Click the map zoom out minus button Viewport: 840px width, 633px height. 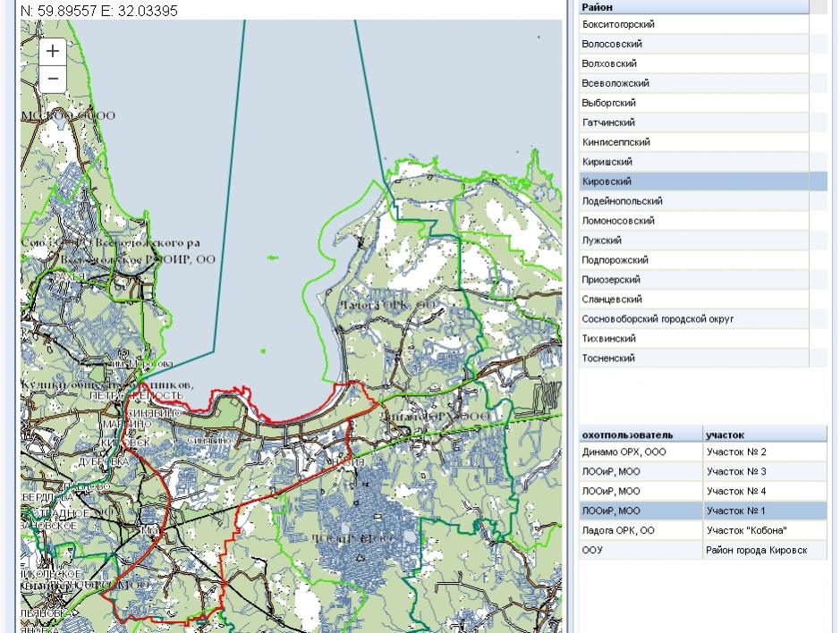(53, 80)
